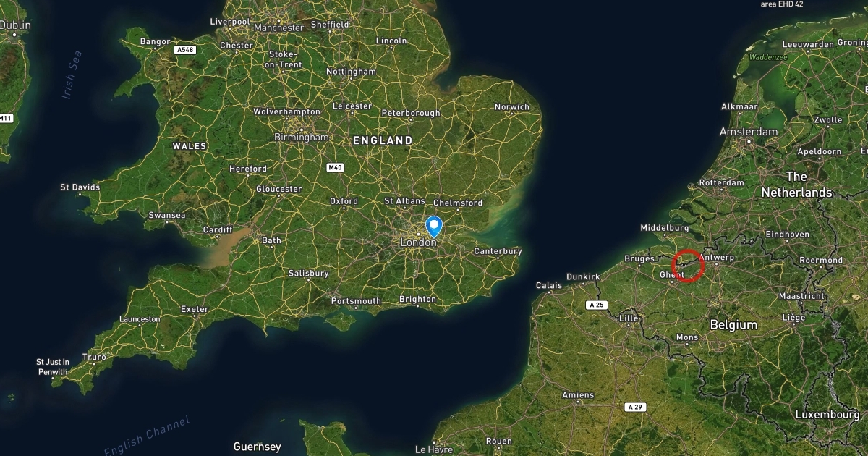Click the M11 road shield at left edge
Image resolution: width=868 pixels, height=456 pixels.
click(5, 118)
